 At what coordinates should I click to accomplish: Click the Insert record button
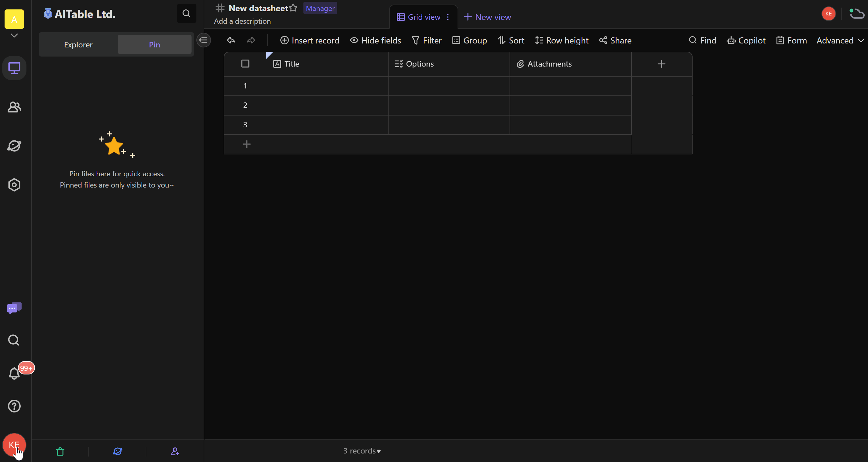click(310, 40)
